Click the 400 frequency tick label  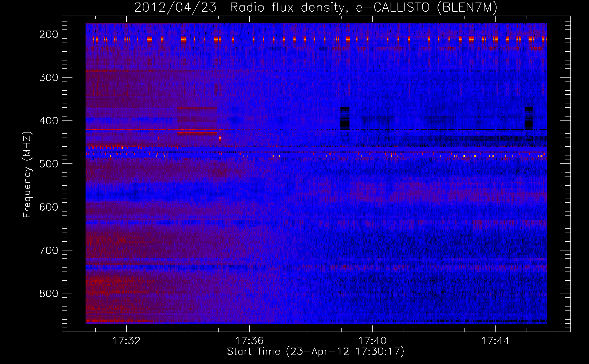[49, 121]
